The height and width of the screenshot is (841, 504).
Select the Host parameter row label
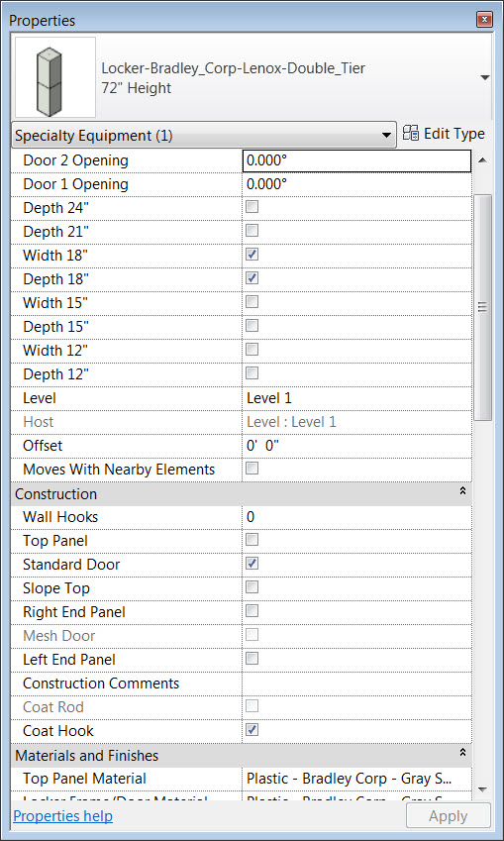click(38, 422)
